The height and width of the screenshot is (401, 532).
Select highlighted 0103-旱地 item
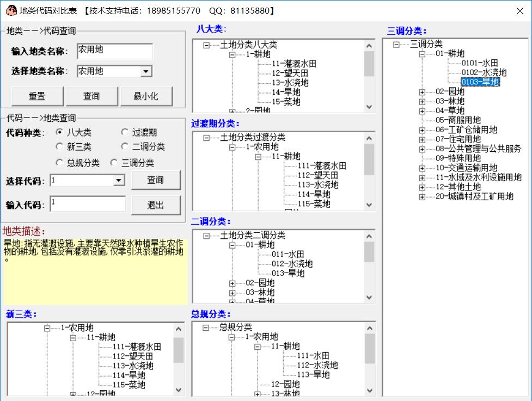480,82
